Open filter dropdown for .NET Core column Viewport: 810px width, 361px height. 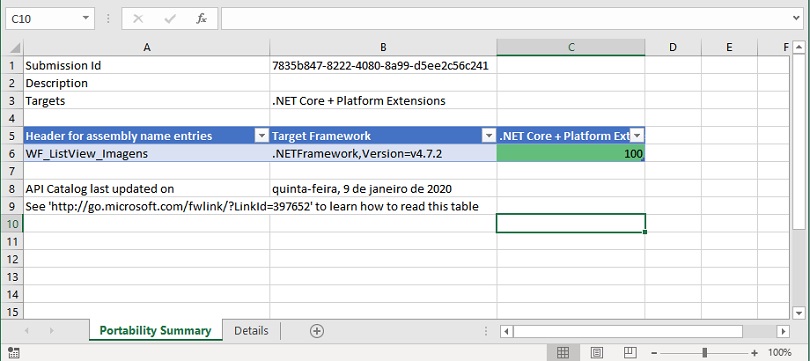(x=637, y=136)
